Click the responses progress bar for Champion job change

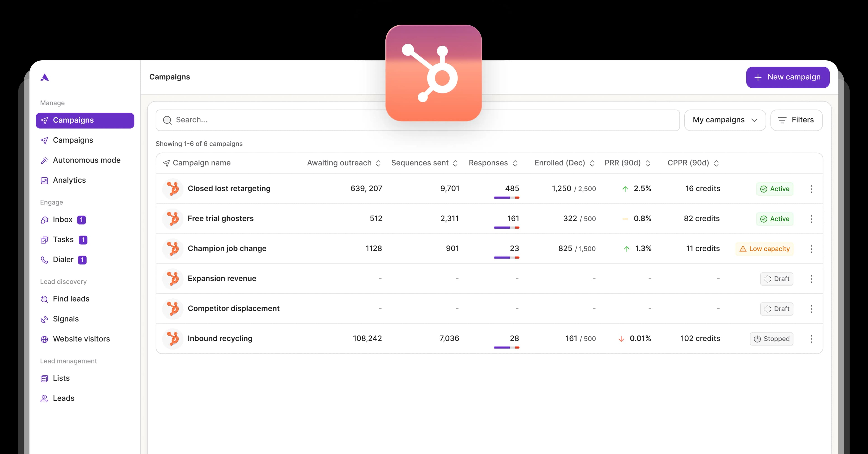506,258
